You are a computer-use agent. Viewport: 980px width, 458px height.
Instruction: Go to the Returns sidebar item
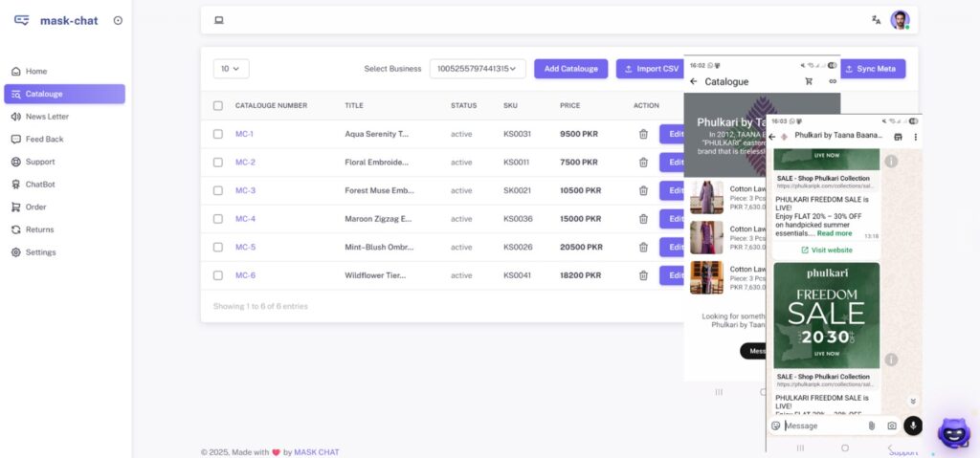[x=39, y=229]
